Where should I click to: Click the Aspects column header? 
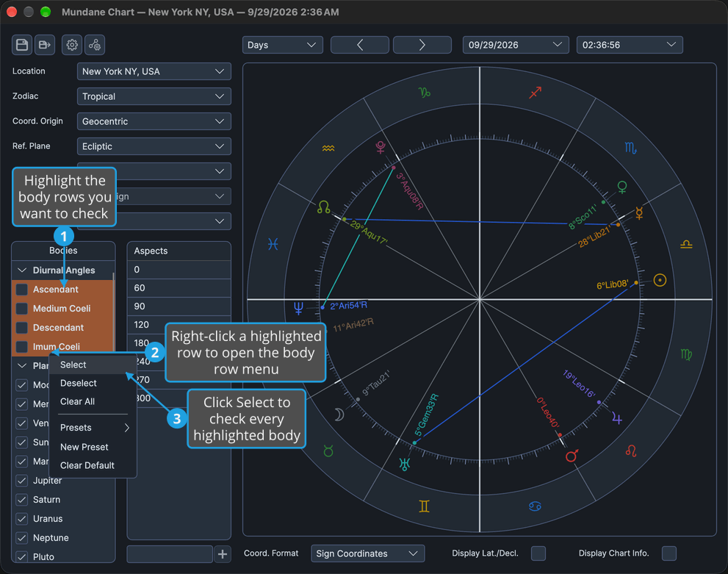pos(179,251)
